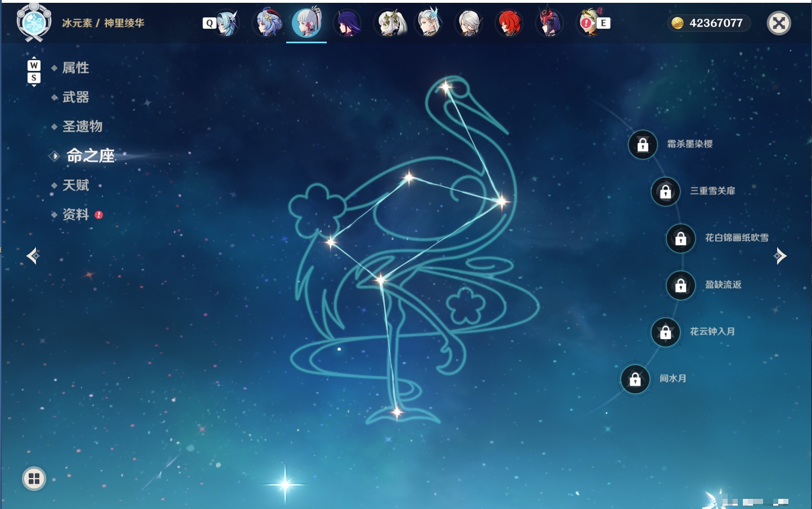Open the locked 花白锦画纸吹雪 constellation node
Viewport: 812px width, 509px height.
pyautogui.click(x=680, y=238)
